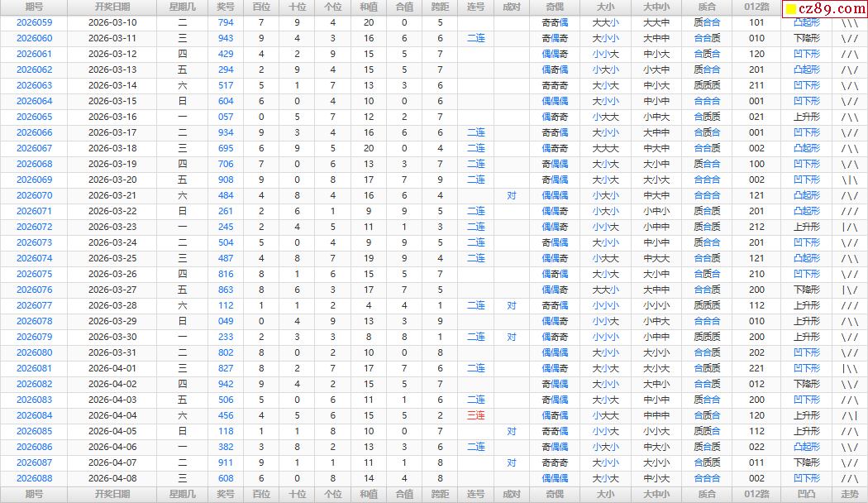Click 对 in the 2026070 row

point(512,195)
